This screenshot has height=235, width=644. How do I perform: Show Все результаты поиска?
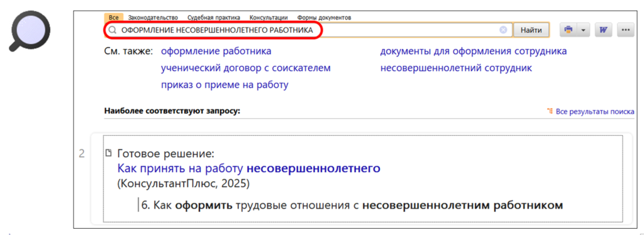pos(595,111)
